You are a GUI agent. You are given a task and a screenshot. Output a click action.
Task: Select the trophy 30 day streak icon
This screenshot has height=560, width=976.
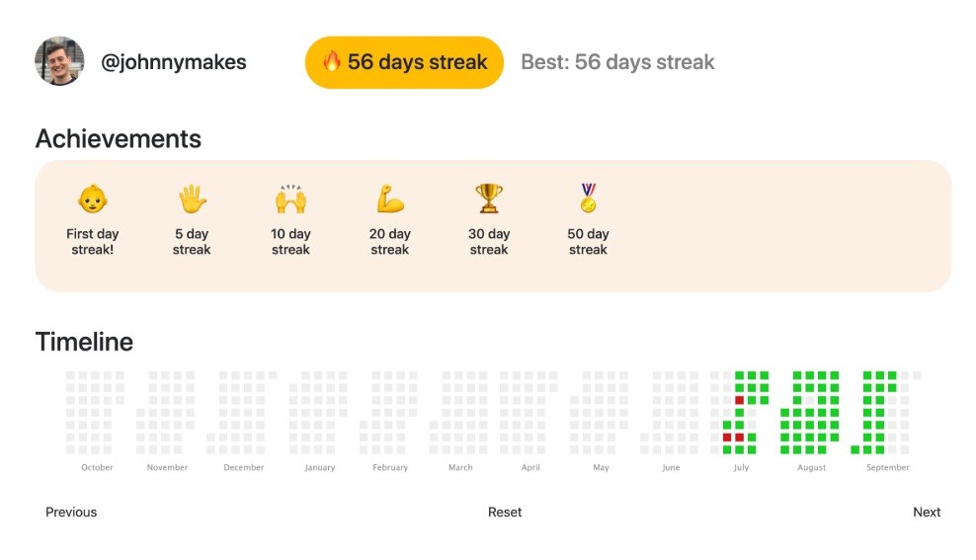point(489,200)
